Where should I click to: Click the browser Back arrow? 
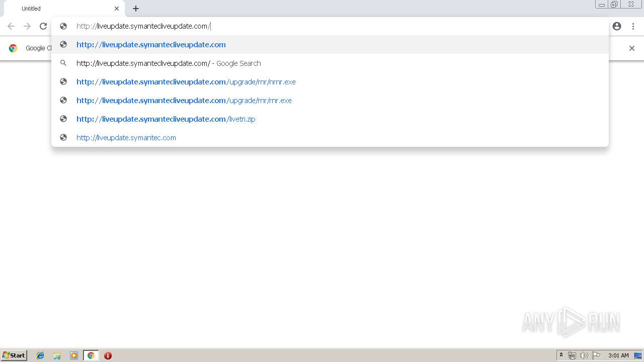(x=11, y=26)
